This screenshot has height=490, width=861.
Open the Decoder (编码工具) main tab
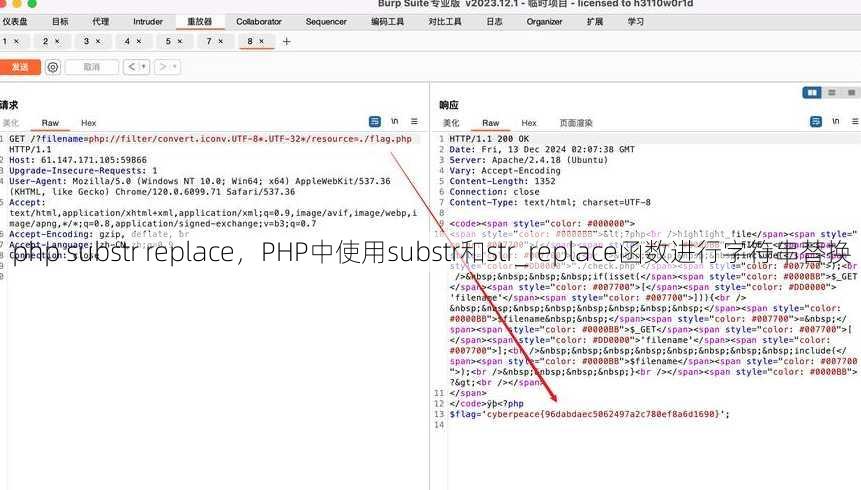[x=388, y=21]
